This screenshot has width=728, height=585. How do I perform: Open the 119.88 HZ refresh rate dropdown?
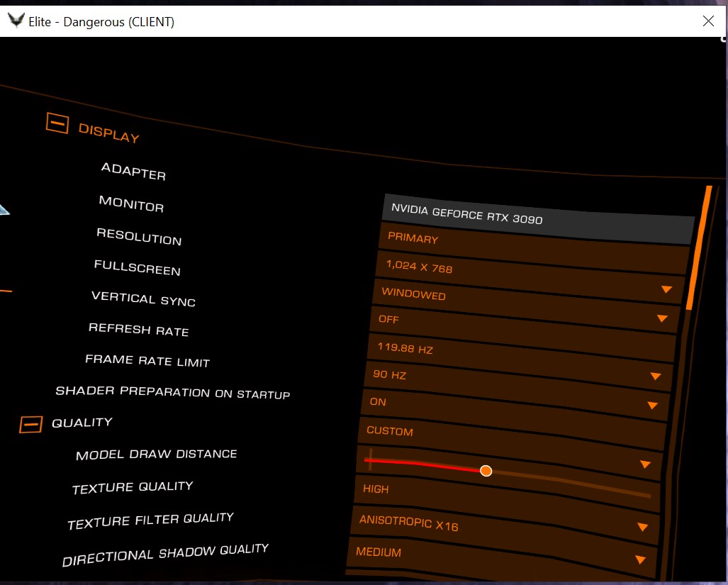[519, 362]
